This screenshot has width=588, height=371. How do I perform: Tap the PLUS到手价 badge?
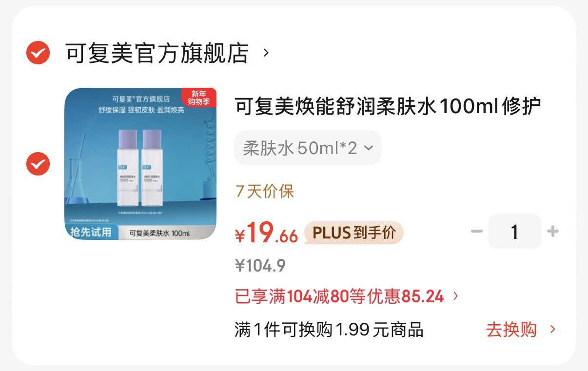[x=354, y=233]
